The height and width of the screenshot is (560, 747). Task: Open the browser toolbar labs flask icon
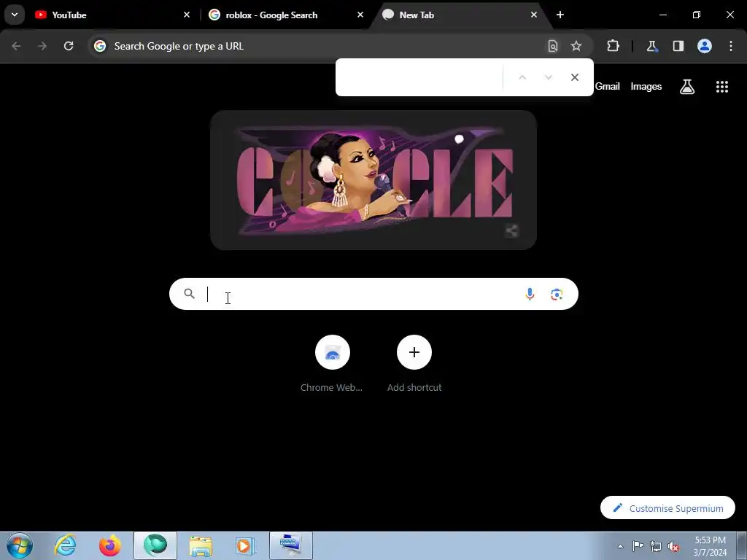[x=651, y=46]
